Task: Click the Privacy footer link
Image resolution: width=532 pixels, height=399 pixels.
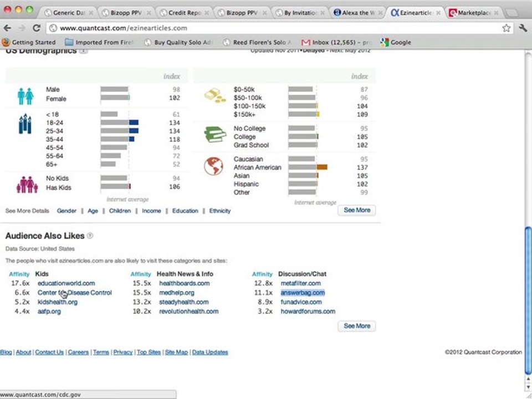Action: pyautogui.click(x=123, y=352)
